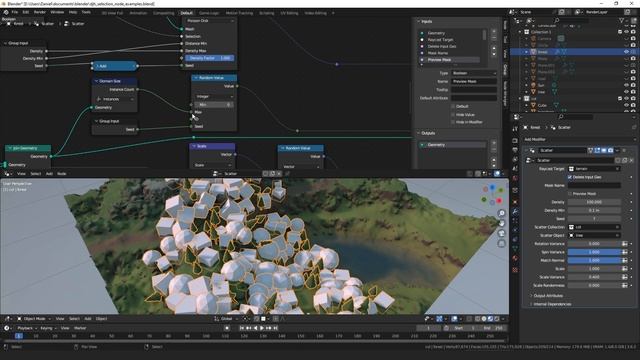
Task: Open the Object Mode dropdown
Action: [x=34, y=318]
